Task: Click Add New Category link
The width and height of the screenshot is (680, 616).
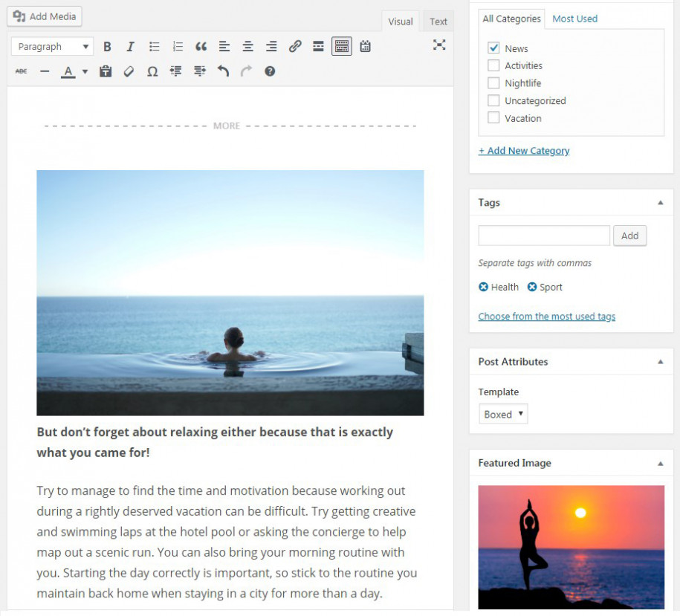Action: [524, 151]
